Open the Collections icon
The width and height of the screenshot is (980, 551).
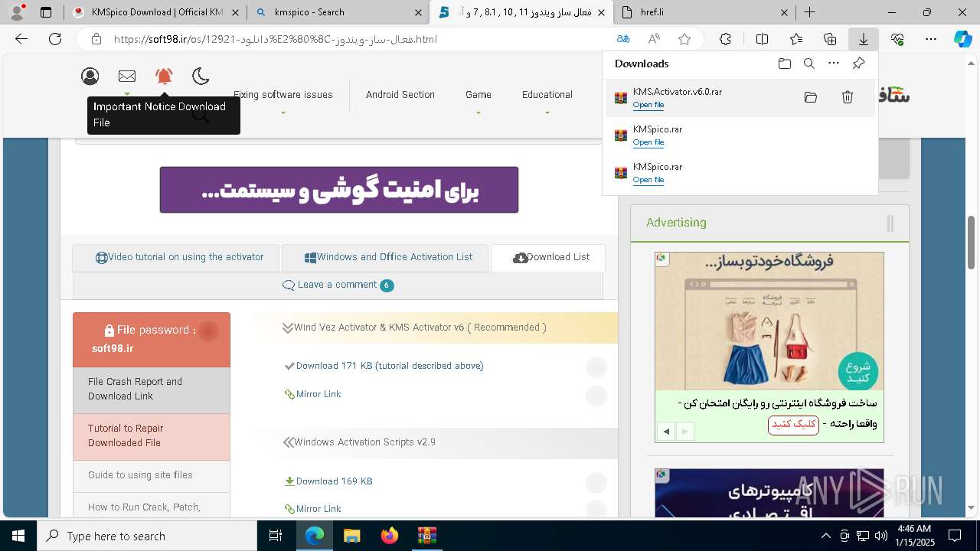click(830, 39)
